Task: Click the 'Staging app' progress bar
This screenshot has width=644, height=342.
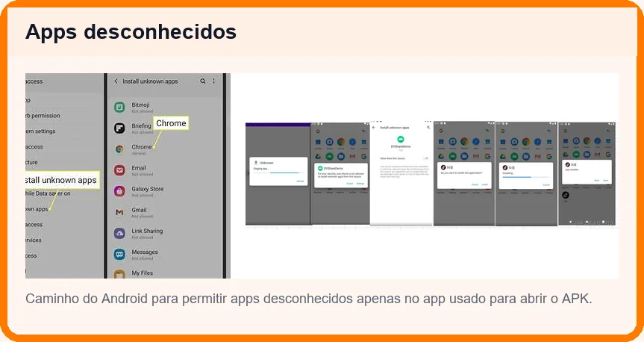Action: (278, 173)
